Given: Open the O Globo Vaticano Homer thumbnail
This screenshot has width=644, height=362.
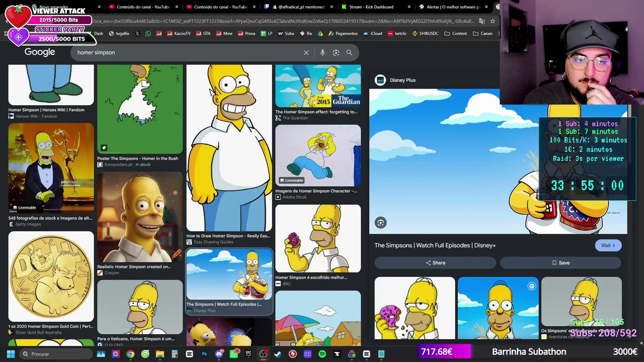Looking at the screenshot, I should tap(140, 307).
